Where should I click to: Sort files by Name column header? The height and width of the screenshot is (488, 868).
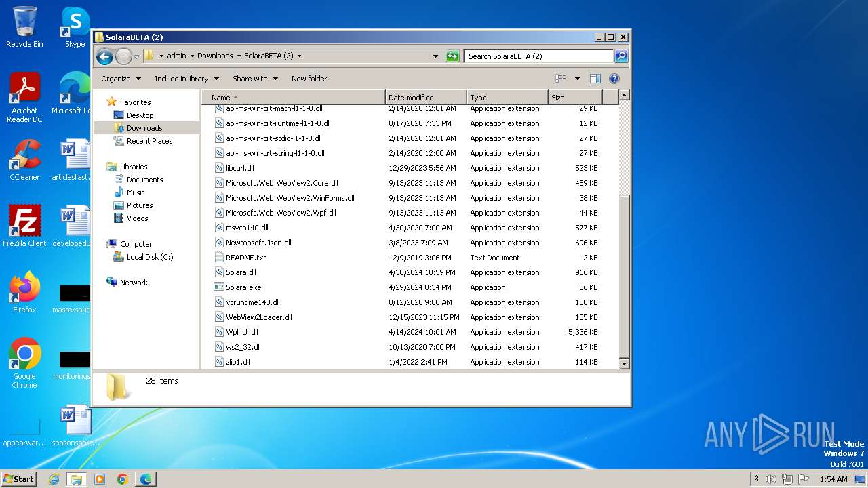tap(294, 98)
